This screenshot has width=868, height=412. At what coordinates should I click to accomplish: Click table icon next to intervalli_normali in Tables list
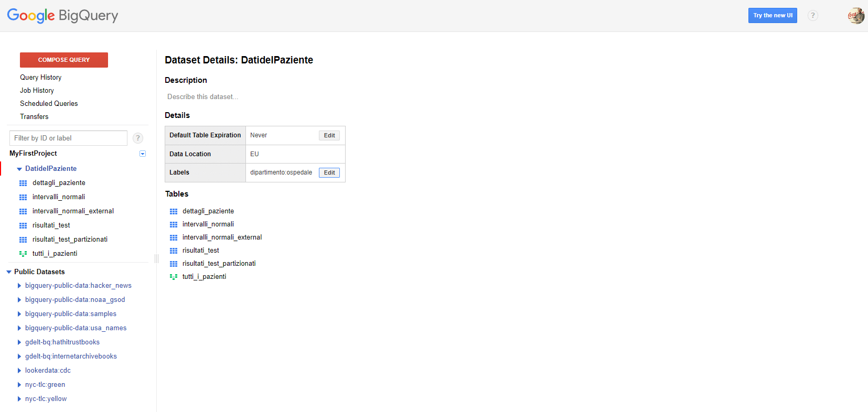174,224
